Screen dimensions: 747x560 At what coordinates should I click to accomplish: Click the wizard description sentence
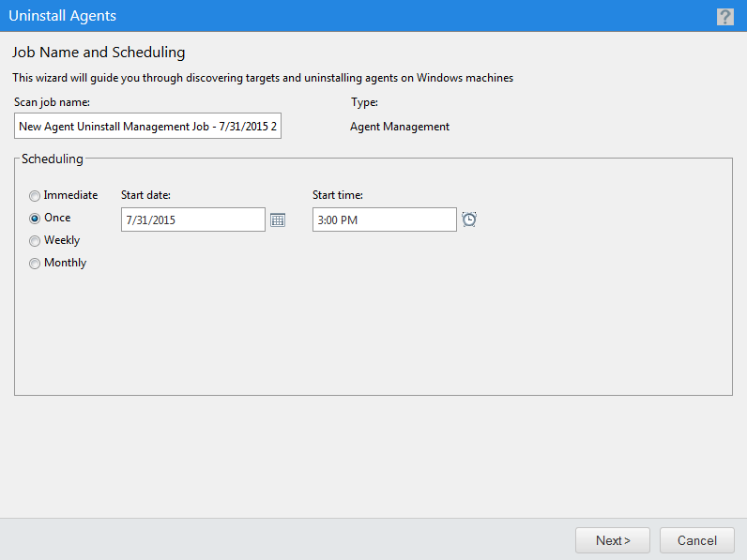click(x=263, y=78)
